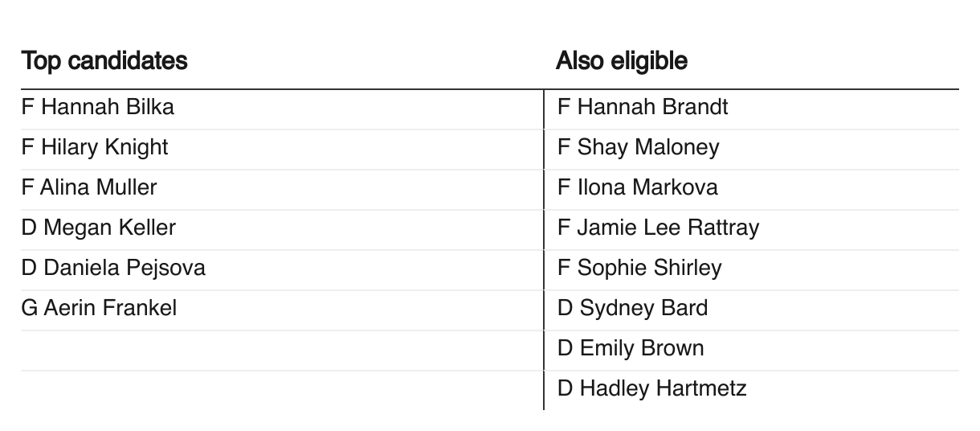The image size is (980, 431).
Task: Select F Alina Muller in the table
Action: [89, 187]
